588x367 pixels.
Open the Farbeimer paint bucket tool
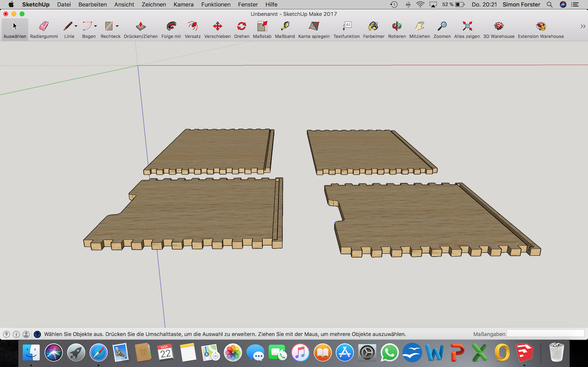point(373,26)
